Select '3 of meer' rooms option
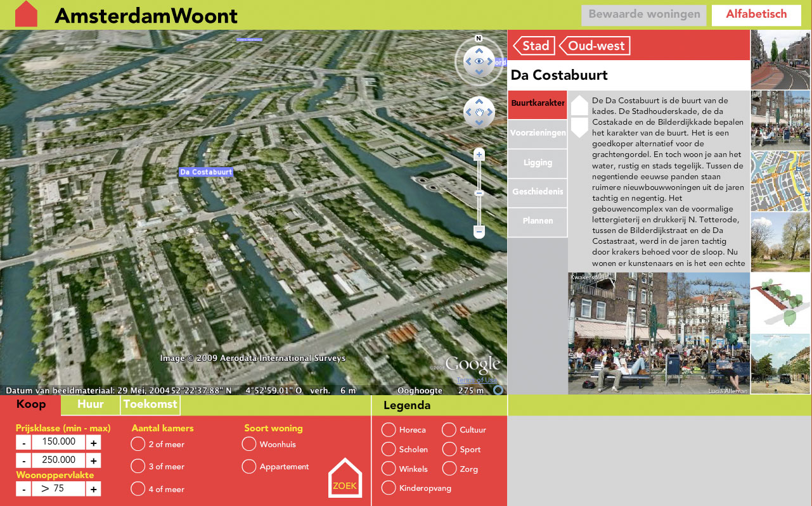This screenshot has height=506, width=812. tap(138, 466)
